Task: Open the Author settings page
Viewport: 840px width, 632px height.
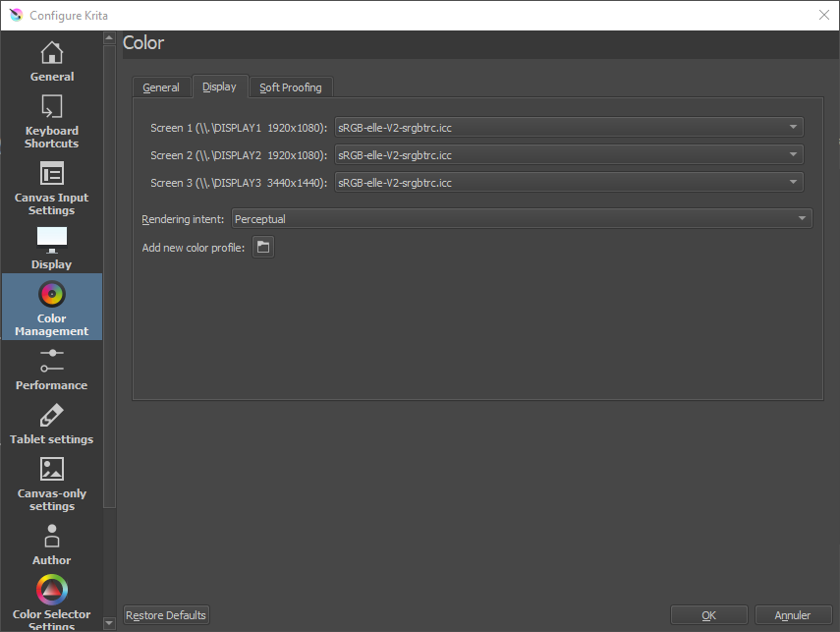Action: click(x=51, y=537)
